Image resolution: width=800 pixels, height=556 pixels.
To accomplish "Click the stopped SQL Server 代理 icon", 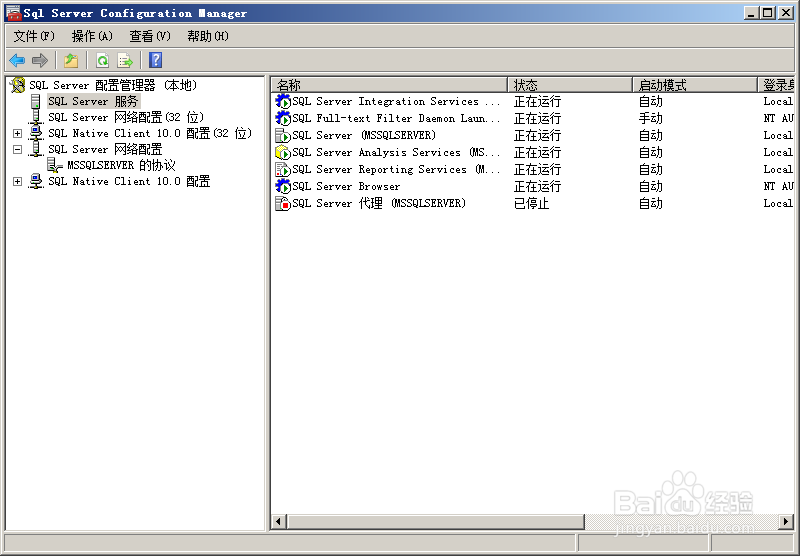I will (283, 203).
